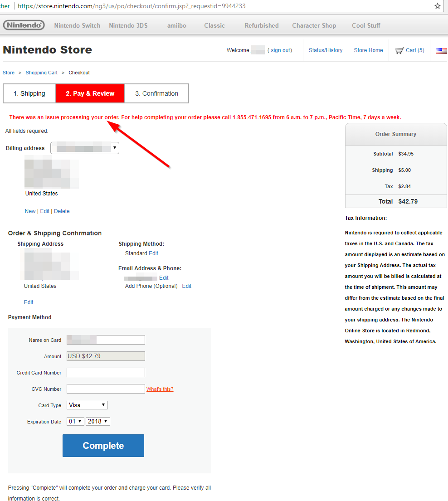Click the red order processing error message
Image resolution: width=448 pixels, height=501 pixels.
[x=205, y=117]
